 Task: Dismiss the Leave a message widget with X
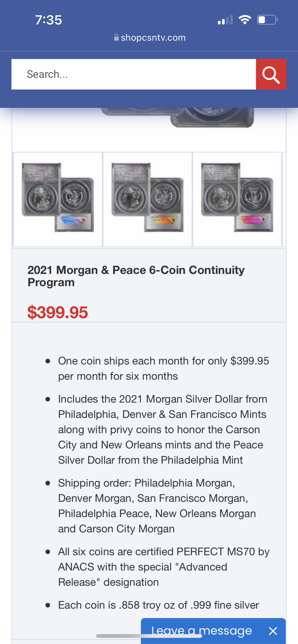click(x=273, y=631)
